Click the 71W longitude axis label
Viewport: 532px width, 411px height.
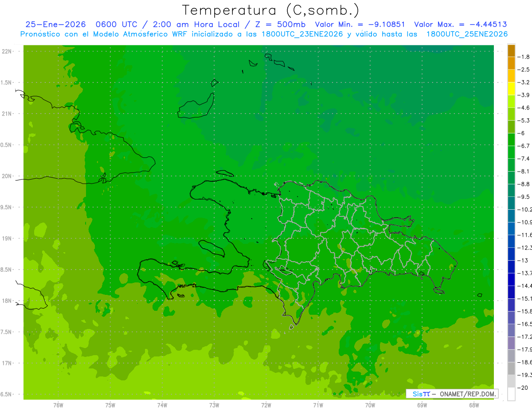pos(318,405)
